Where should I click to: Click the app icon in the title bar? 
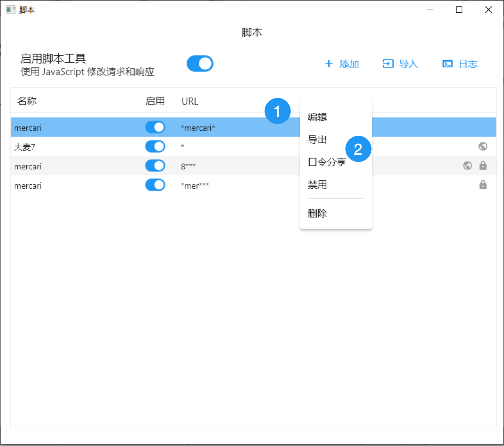[10, 10]
